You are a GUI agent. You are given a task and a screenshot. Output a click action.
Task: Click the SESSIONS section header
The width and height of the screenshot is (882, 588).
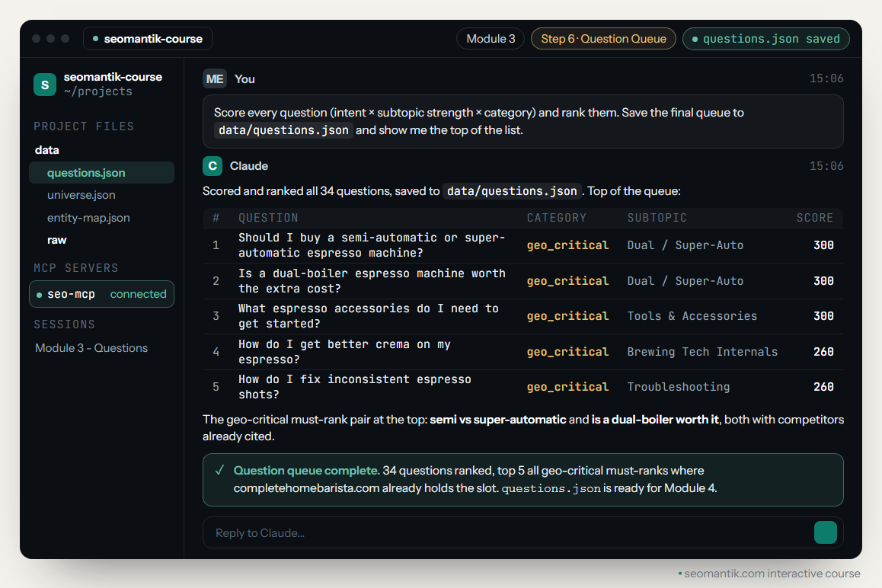coord(64,324)
